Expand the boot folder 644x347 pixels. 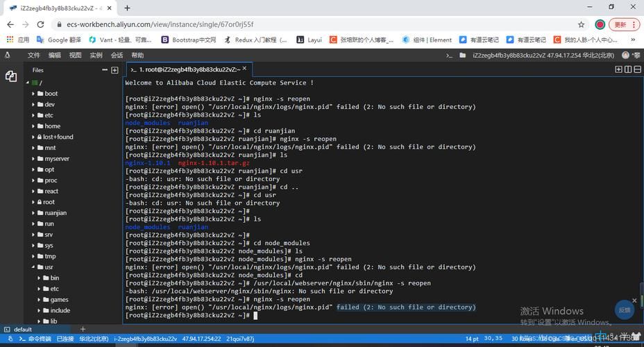33,94
